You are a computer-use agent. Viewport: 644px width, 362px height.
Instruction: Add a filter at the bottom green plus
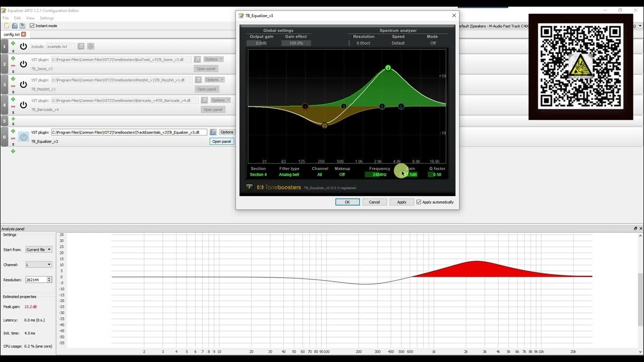click(13, 151)
